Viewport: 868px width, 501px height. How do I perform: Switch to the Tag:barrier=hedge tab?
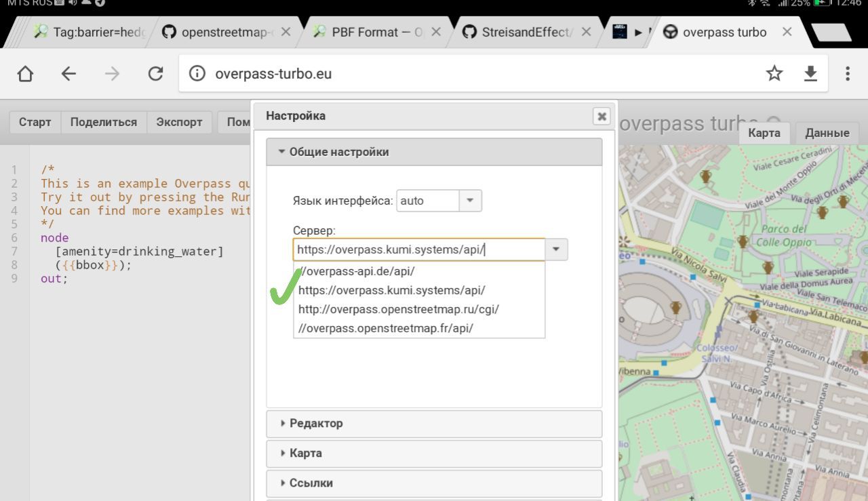(x=88, y=32)
